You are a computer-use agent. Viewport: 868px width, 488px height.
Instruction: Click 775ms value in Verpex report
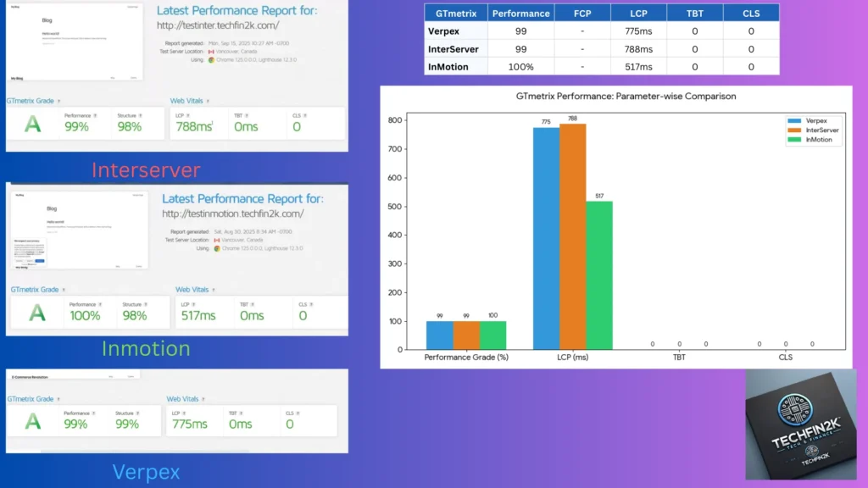click(190, 424)
